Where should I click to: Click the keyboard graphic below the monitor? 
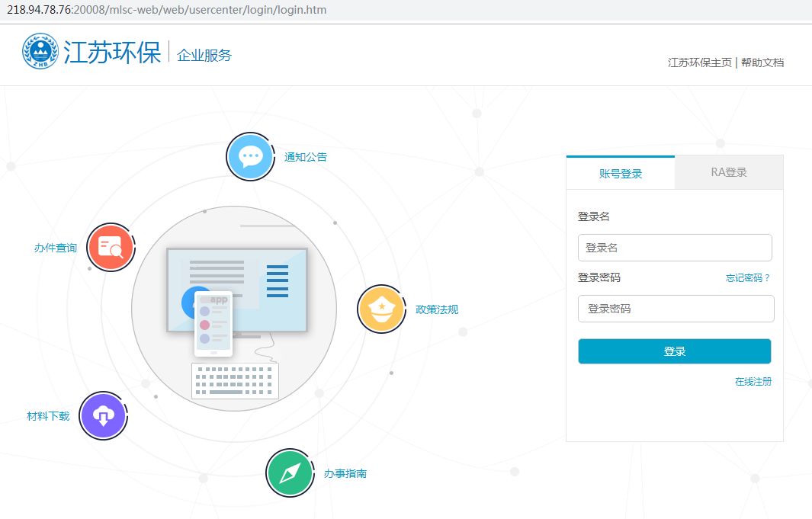pyautogui.click(x=235, y=380)
